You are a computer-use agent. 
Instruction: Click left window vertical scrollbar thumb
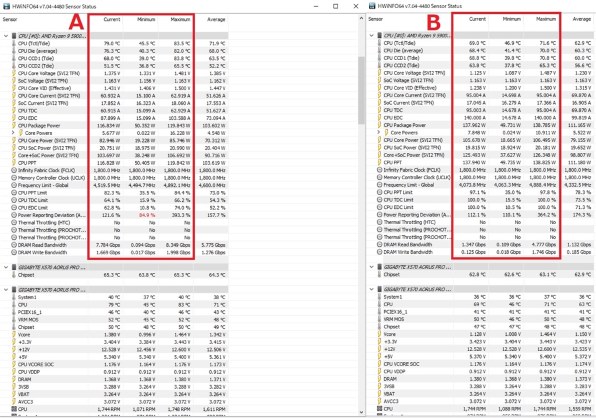point(361,90)
